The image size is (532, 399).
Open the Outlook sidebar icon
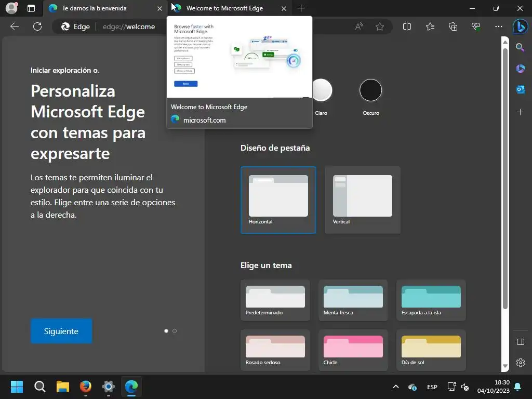(x=520, y=89)
